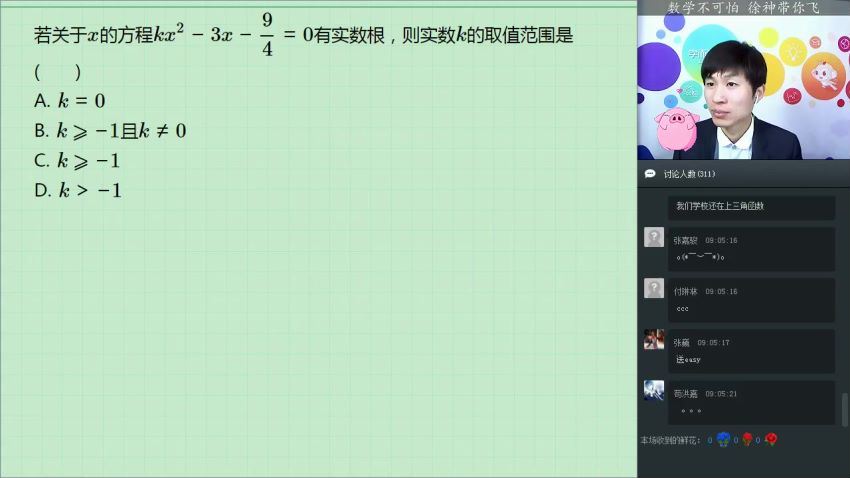The height and width of the screenshot is (478, 850).
Task: Select answer option A. k = 0
Action: point(69,100)
